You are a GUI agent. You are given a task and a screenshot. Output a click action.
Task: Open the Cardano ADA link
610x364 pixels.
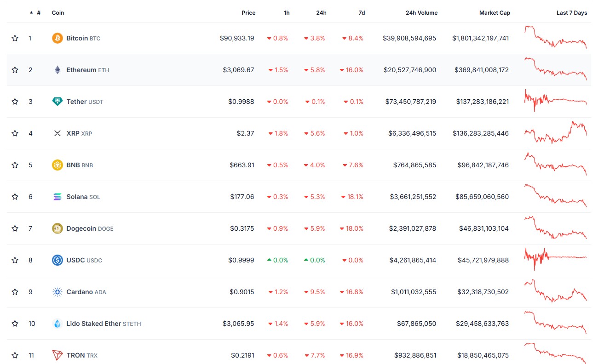click(86, 292)
